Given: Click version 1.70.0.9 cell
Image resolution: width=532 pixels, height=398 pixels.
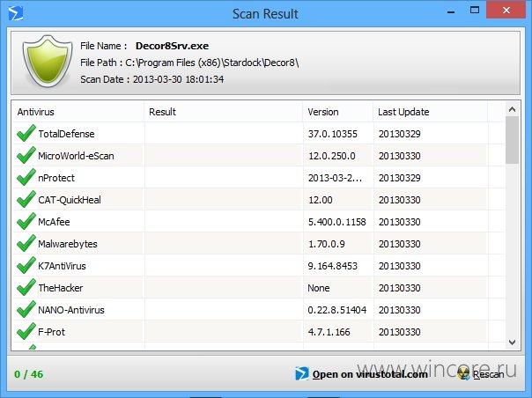Looking at the screenshot, I should pyautogui.click(x=327, y=244).
